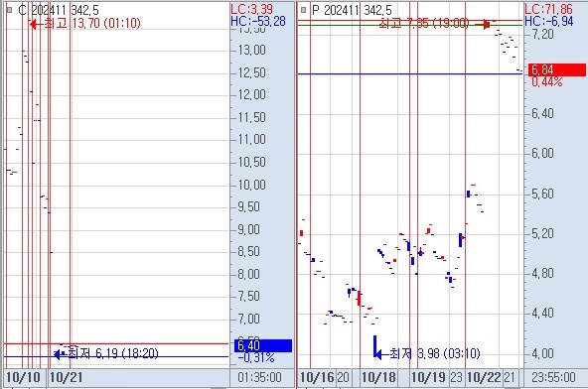Select the 10/16 date marker on put chart
This screenshot has height=389, width=588.
click(317, 377)
